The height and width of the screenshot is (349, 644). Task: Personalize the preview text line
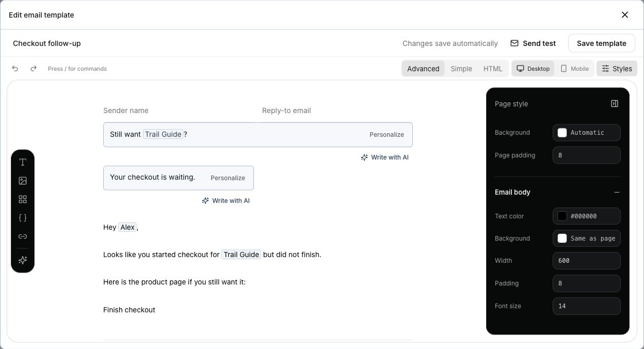coord(228,178)
